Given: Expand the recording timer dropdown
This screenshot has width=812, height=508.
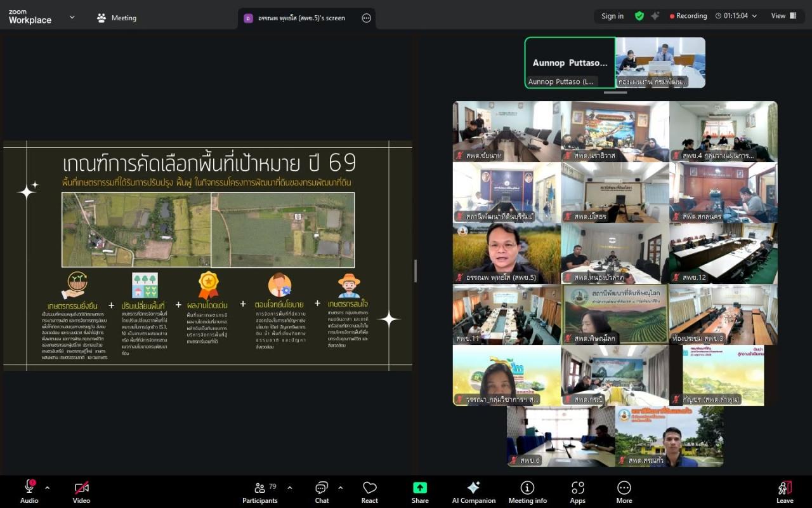Looking at the screenshot, I should tap(754, 16).
